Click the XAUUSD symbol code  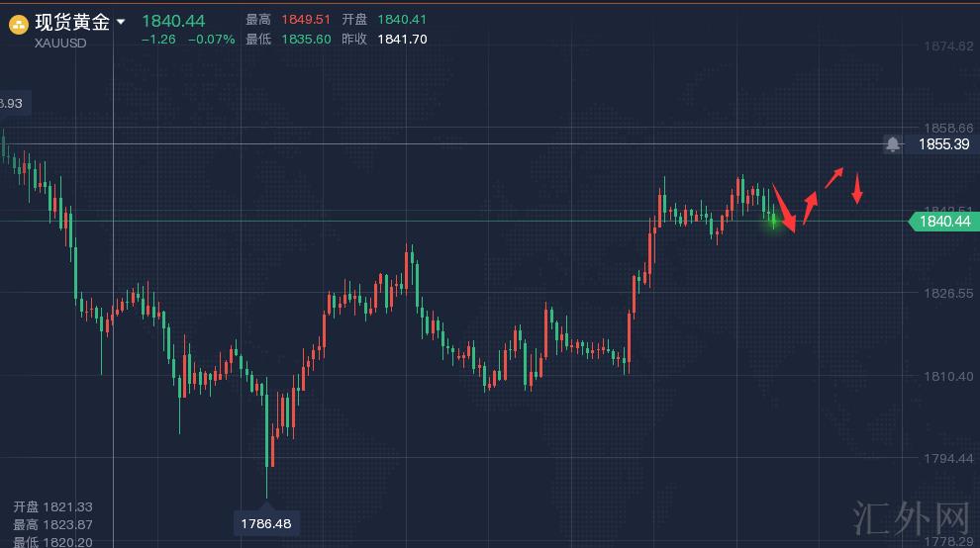[60, 43]
